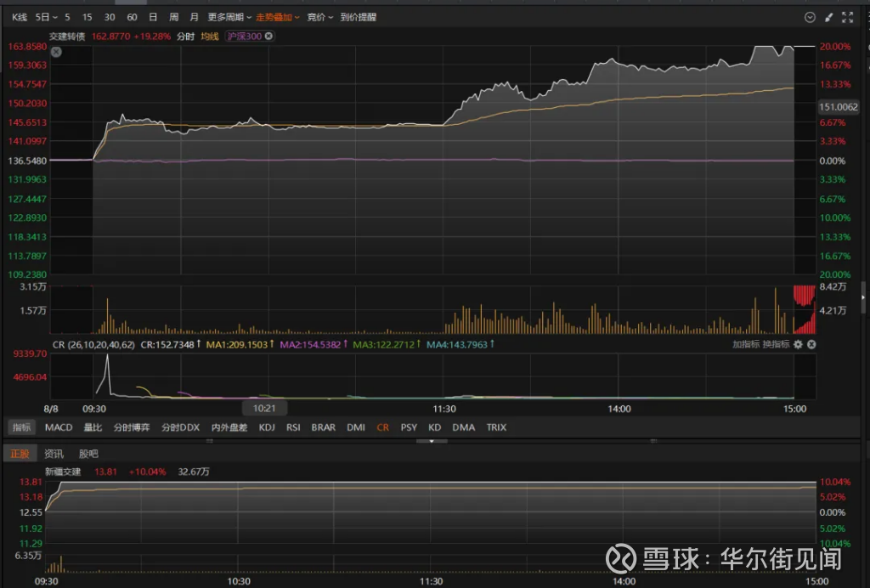Screen dimensions: 870x588
Task: Click the 151.0062 price cursor label
Action: [x=839, y=106]
